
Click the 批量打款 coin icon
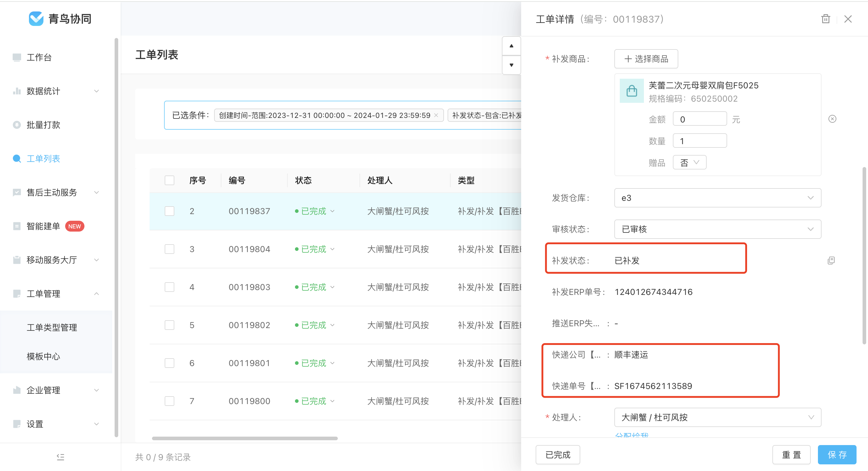pos(17,125)
